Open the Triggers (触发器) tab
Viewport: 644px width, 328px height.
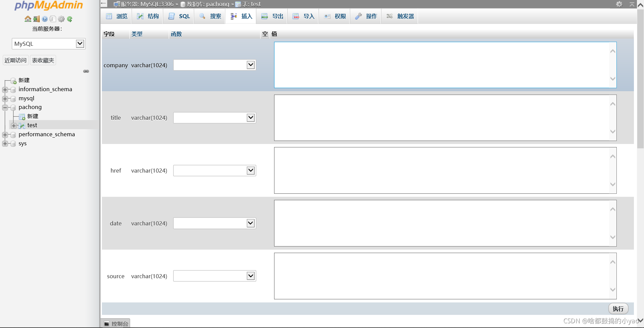[400, 16]
